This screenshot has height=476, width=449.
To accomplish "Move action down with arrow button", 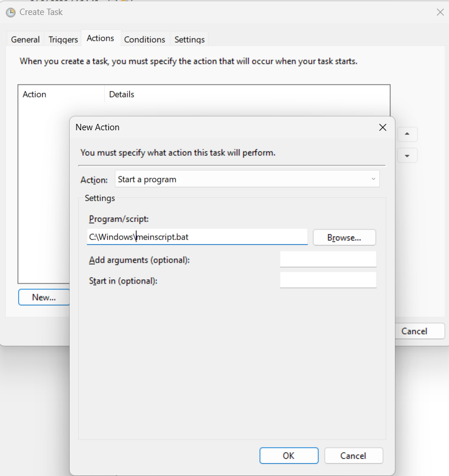I will (407, 156).
